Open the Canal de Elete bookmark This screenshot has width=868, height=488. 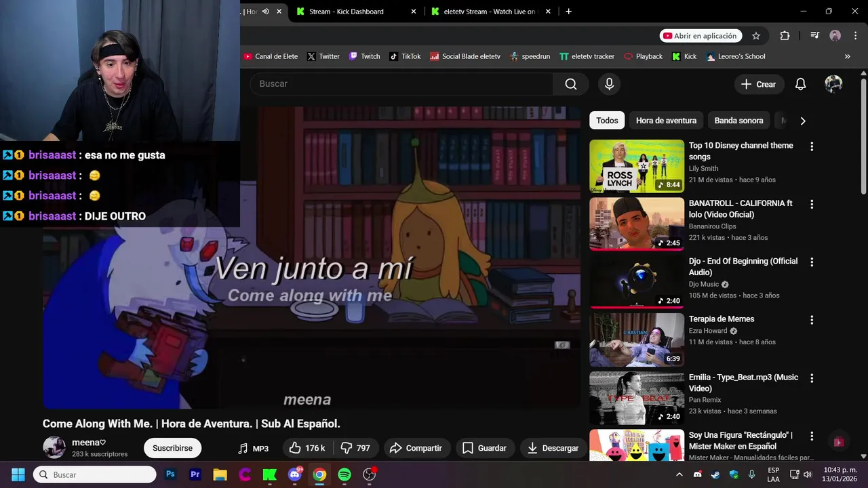pyautogui.click(x=271, y=56)
